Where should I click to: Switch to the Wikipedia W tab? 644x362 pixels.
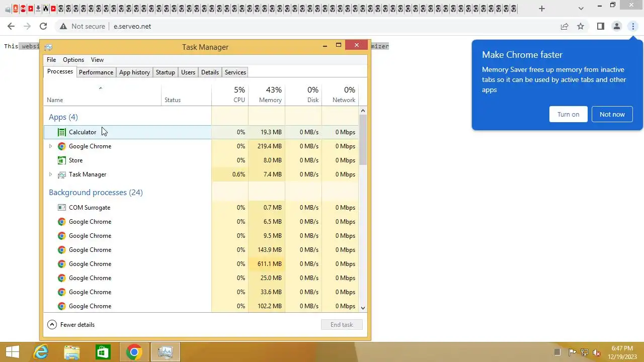point(46,9)
